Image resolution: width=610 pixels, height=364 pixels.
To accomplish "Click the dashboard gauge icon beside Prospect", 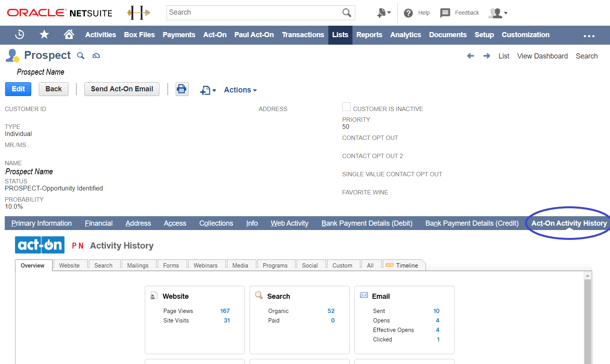I will pos(96,56).
